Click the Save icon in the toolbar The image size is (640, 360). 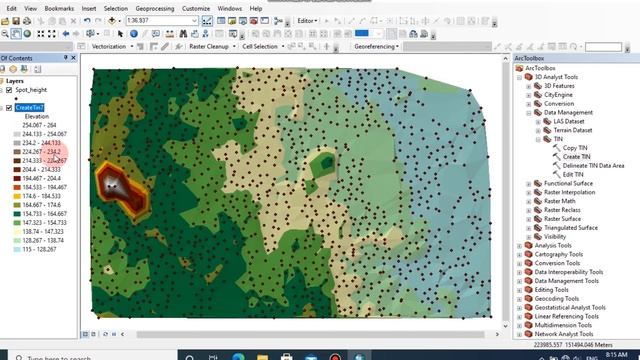pos(16,21)
